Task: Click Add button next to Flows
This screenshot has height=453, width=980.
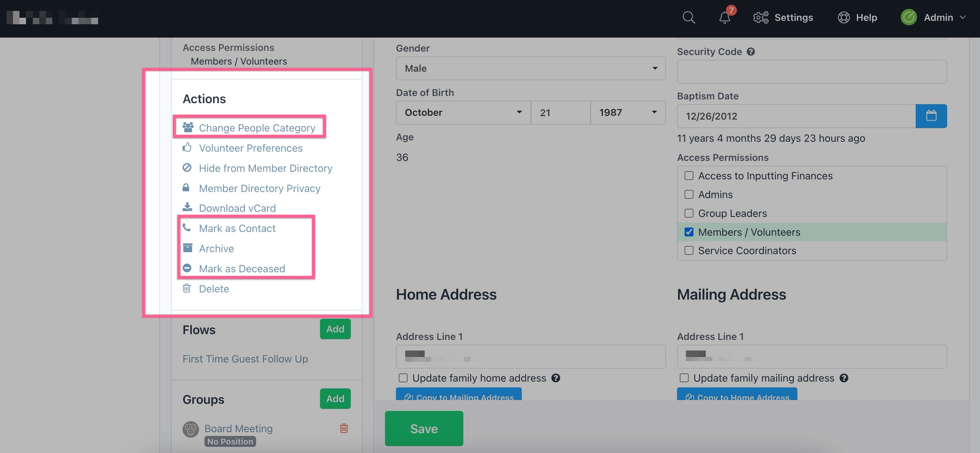Action: [x=335, y=329]
